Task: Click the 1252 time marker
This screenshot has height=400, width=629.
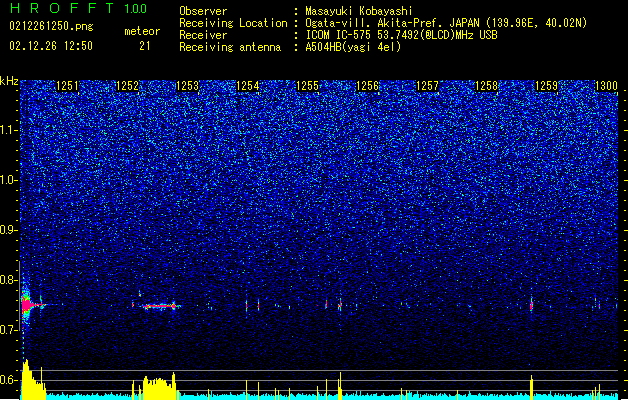Action: pyautogui.click(x=127, y=86)
